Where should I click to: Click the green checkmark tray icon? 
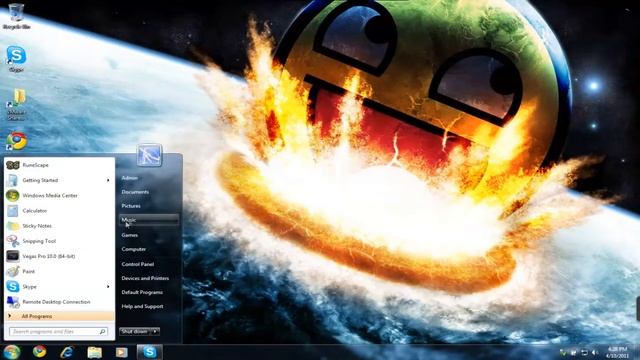point(564,353)
